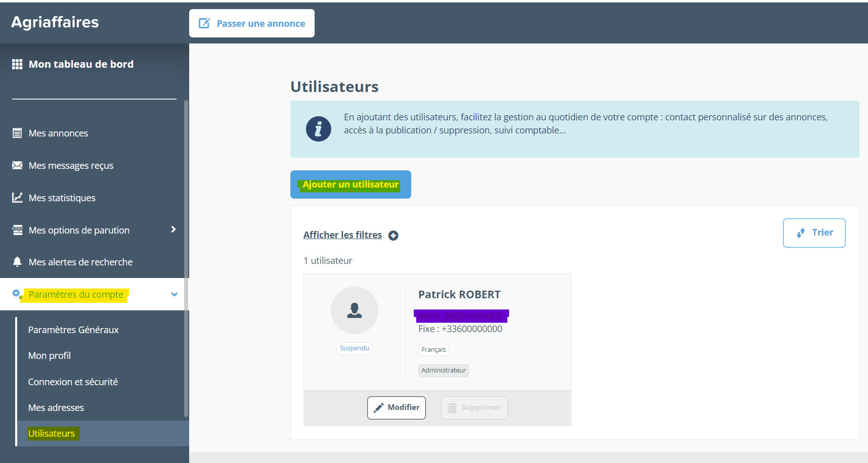Viewport: 868px width, 463px height.
Task: Collapse the Paramètres du compte chevron
Action: point(174,294)
